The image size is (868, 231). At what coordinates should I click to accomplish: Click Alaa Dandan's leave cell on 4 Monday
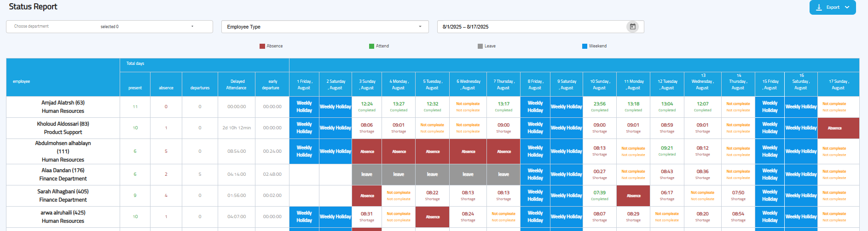(x=399, y=174)
